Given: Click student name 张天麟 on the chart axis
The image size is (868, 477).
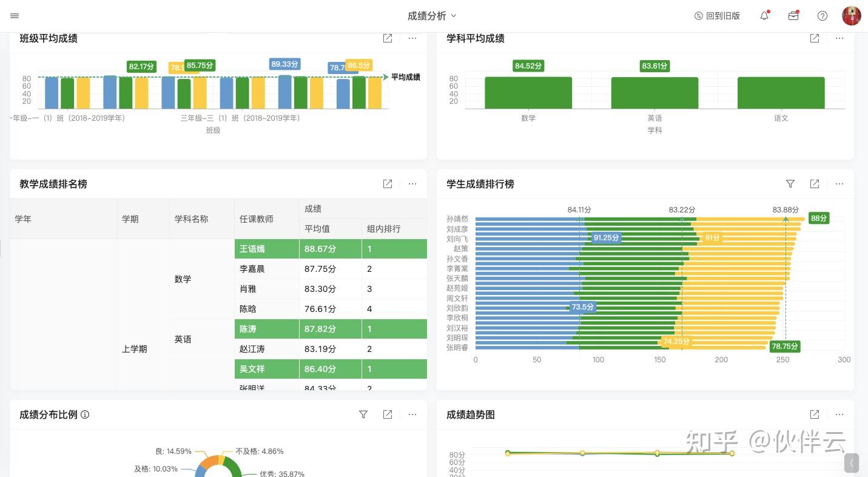Looking at the screenshot, I should 457,278.
